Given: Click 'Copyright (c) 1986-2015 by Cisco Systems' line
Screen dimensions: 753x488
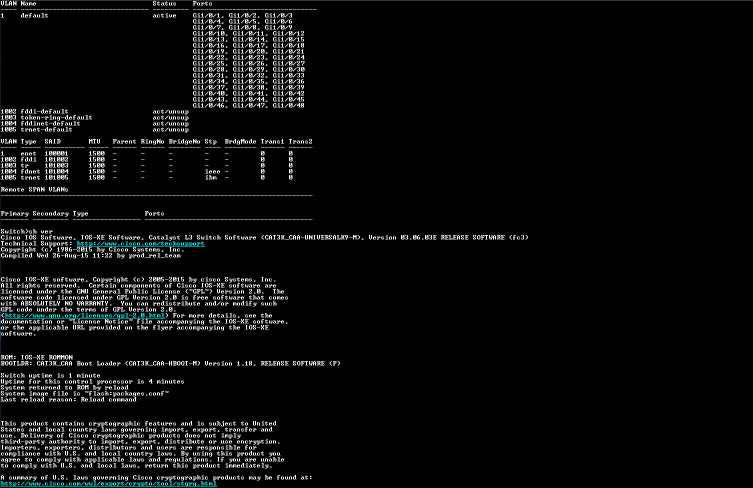Looking at the screenshot, I should (93, 249).
